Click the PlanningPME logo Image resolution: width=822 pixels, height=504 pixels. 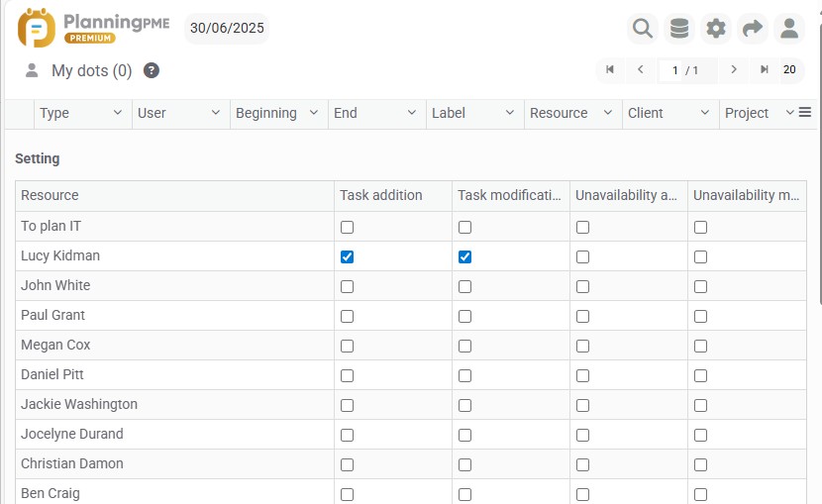tap(93, 28)
